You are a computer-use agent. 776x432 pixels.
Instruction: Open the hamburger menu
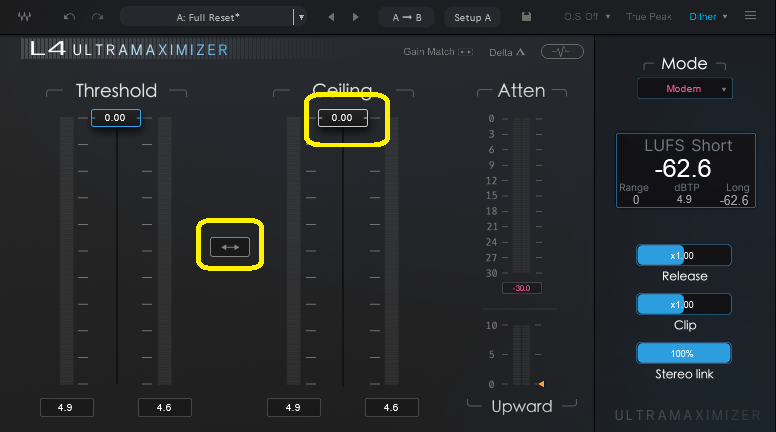click(x=751, y=17)
